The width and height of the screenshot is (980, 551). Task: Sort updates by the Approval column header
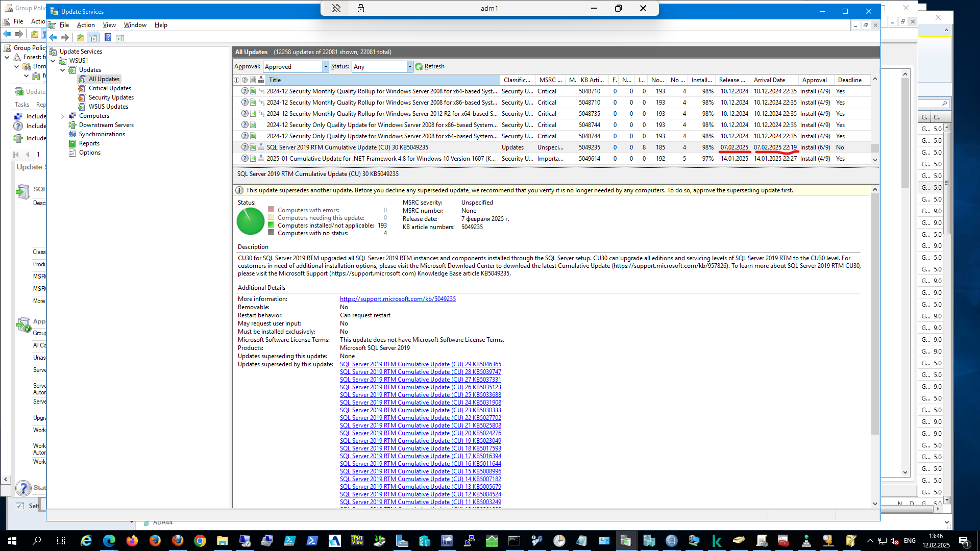pos(816,80)
